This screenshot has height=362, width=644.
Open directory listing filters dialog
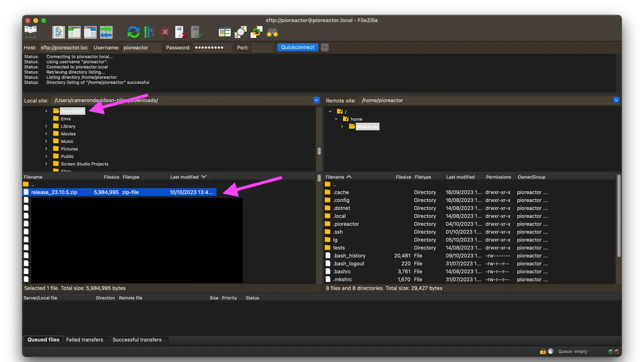click(x=225, y=32)
